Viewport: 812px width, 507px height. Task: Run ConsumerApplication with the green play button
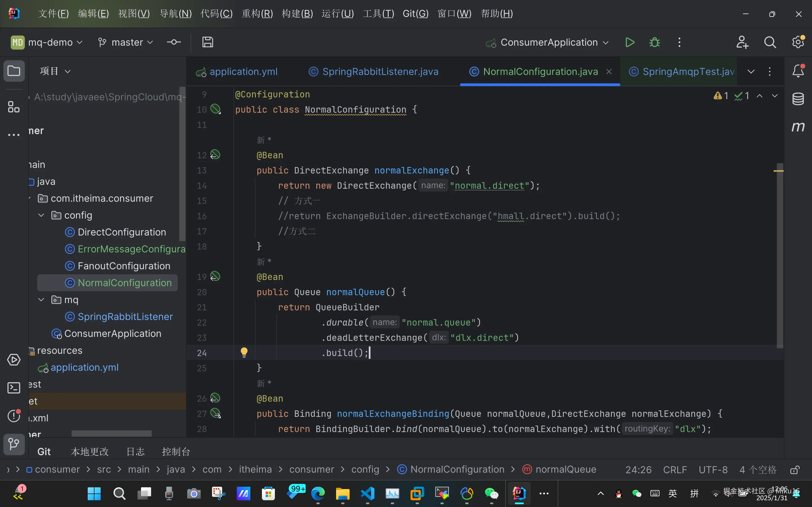click(x=630, y=43)
